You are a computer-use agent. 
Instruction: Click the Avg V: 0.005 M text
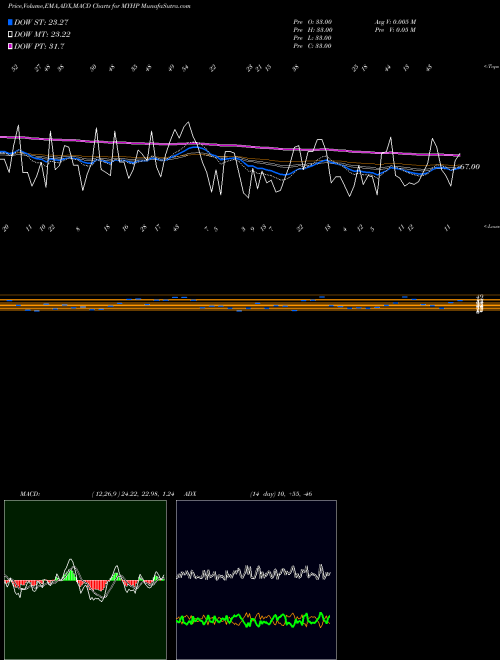click(395, 22)
